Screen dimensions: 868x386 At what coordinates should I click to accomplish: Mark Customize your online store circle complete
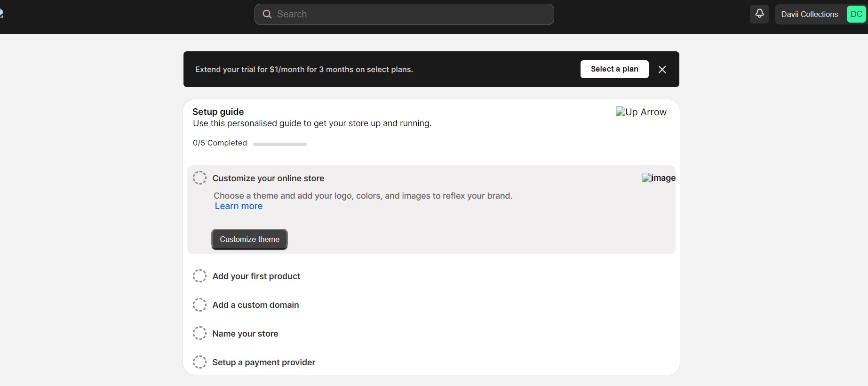tap(199, 178)
